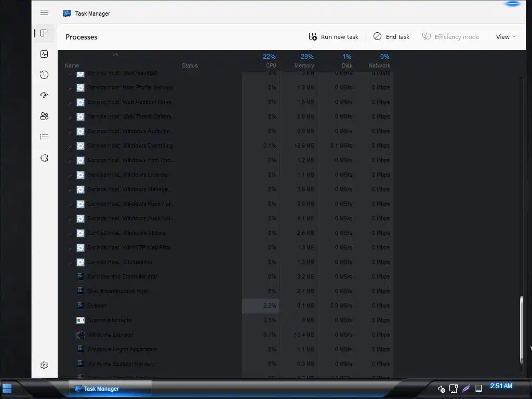Expand Service Host: Web Account Manager row
The height and width of the screenshot is (399, 532).
[70, 102]
